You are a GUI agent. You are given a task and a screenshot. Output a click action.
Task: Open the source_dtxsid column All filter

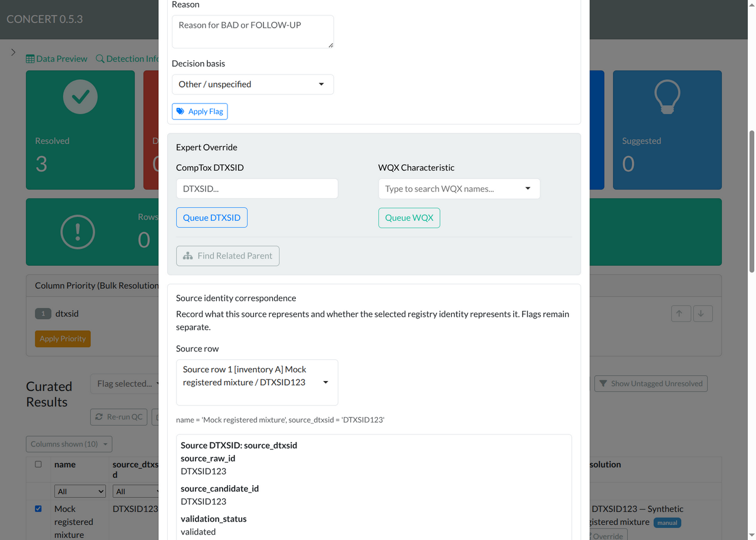[x=136, y=492]
